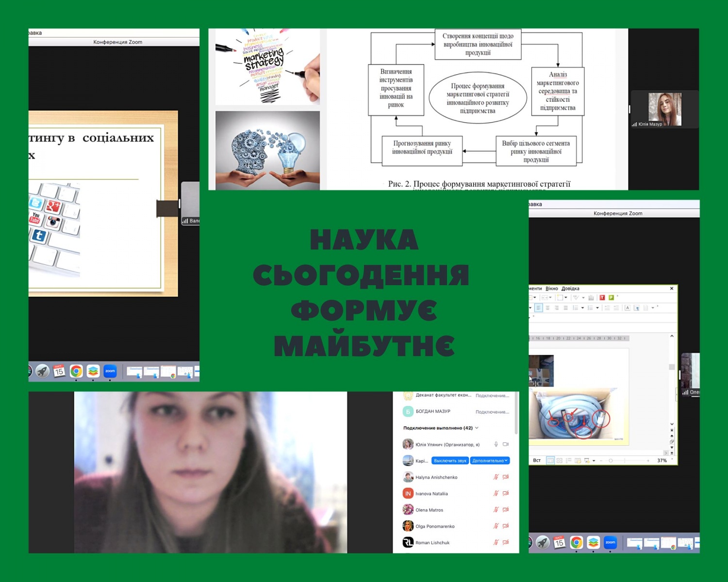The height and width of the screenshot is (582, 728).
Task: Open the paragraph formatting icon in editor
Action: [637, 308]
